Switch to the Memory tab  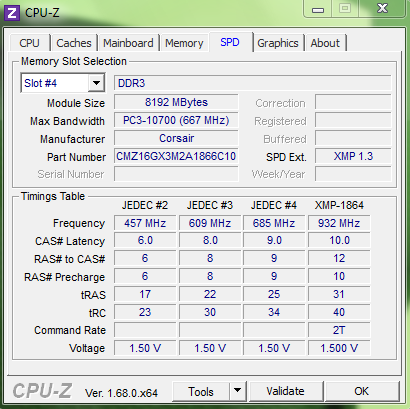point(184,43)
